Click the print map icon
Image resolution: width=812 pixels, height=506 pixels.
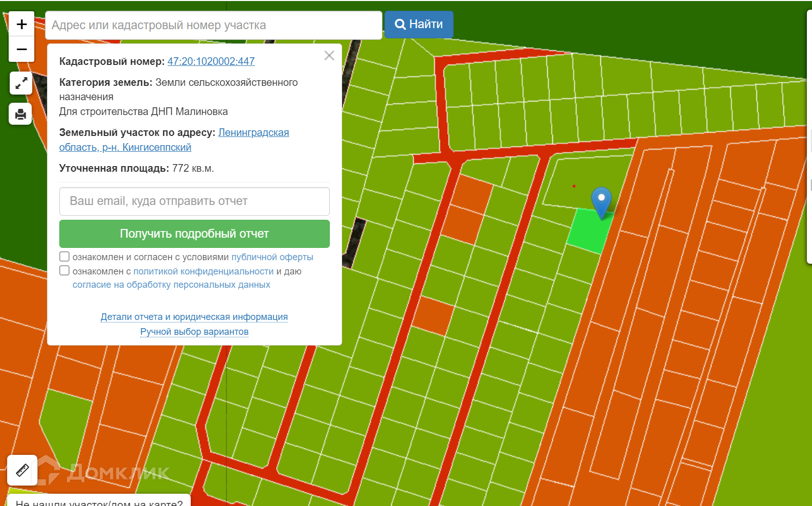click(x=20, y=114)
